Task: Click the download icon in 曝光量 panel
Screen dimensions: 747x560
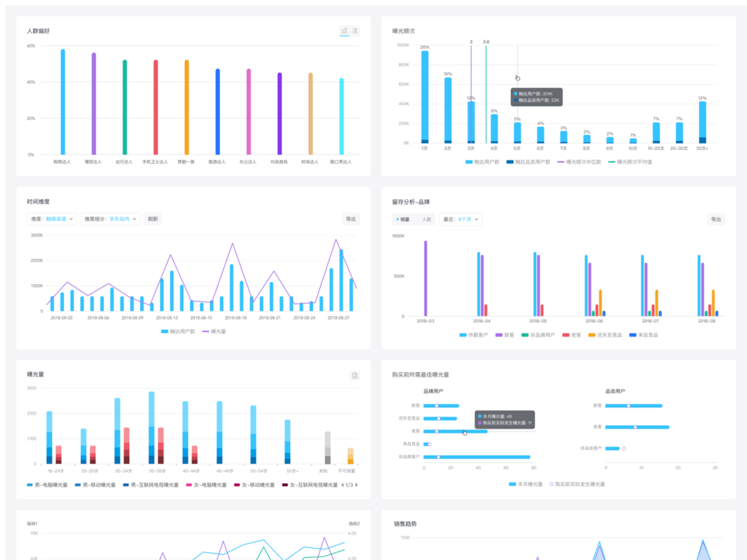Action: pyautogui.click(x=355, y=376)
